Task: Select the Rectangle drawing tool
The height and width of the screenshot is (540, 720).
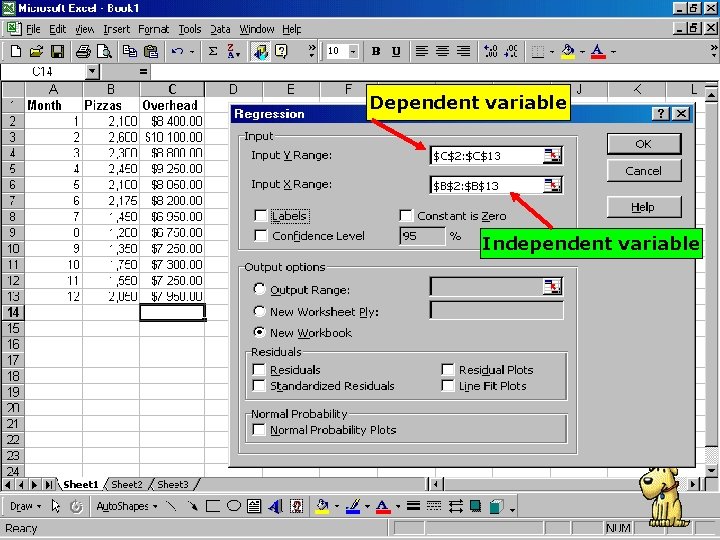Action: 213,506
